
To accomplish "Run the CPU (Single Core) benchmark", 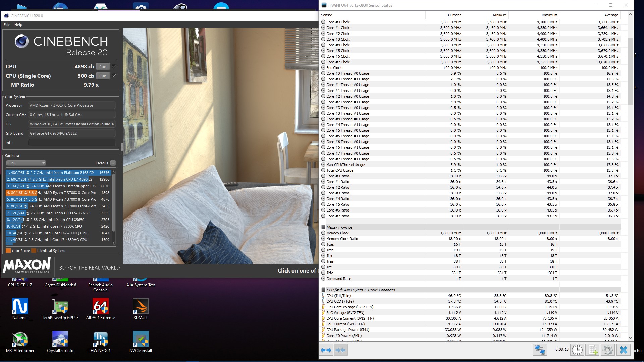I will pos(103,76).
